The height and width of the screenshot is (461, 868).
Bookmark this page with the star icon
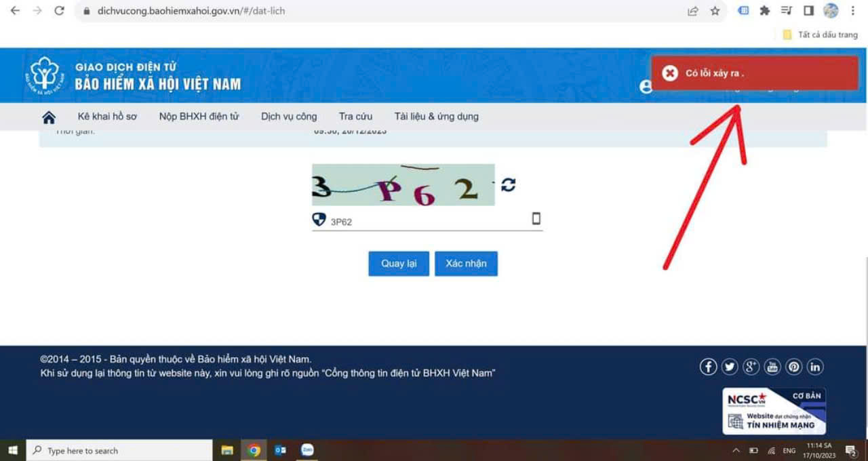tap(715, 11)
